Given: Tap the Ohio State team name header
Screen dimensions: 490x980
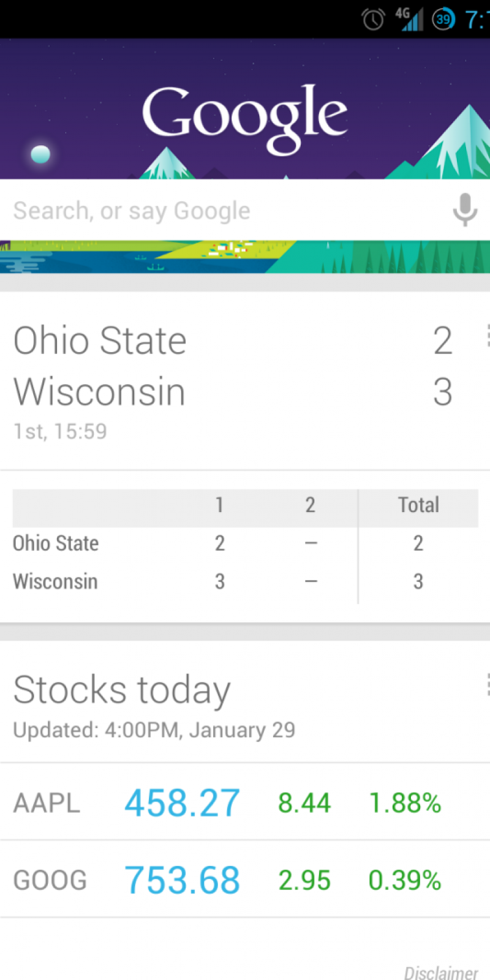Looking at the screenshot, I should (x=100, y=341).
